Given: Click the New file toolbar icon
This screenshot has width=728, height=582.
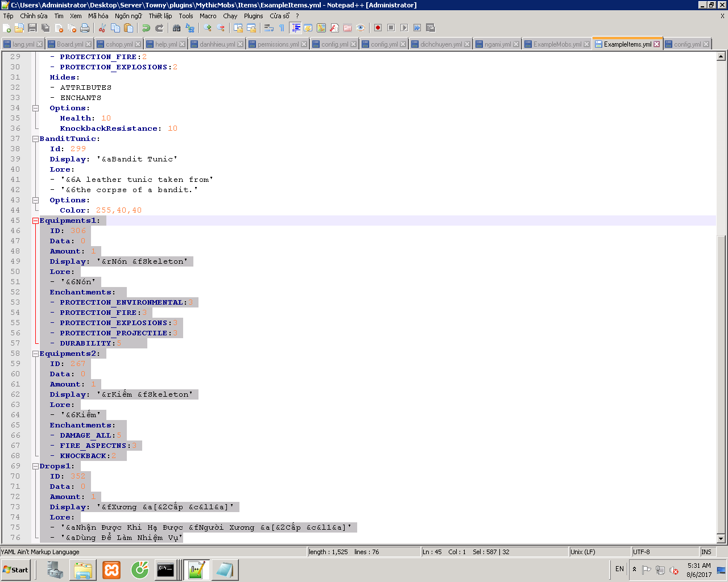Looking at the screenshot, I should coord(7,28).
